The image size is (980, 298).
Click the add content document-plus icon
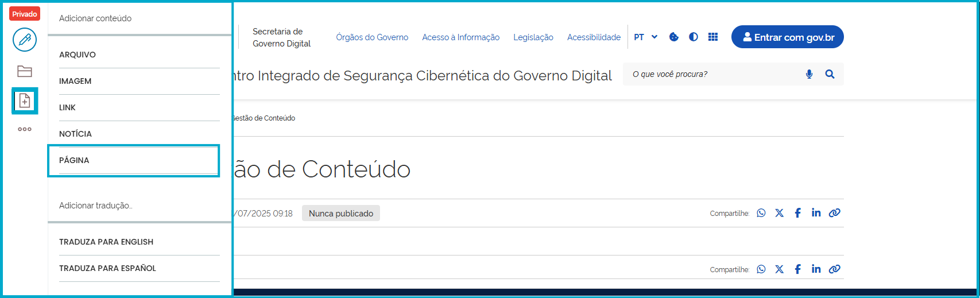(x=25, y=101)
